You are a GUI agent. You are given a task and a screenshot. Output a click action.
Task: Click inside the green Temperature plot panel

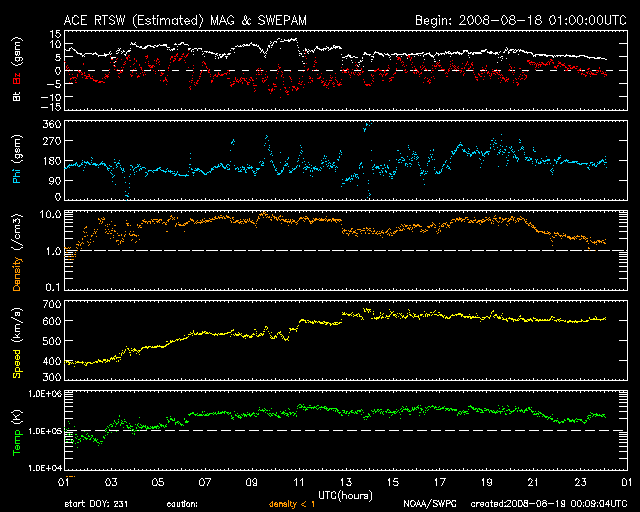click(x=346, y=430)
